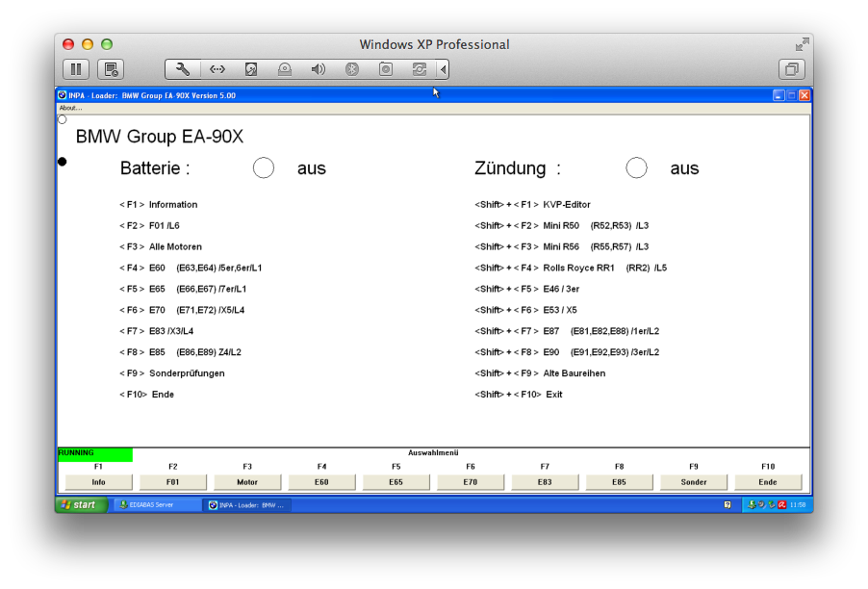Click the Info button under F1
The width and height of the screenshot is (868, 589).
click(x=98, y=482)
